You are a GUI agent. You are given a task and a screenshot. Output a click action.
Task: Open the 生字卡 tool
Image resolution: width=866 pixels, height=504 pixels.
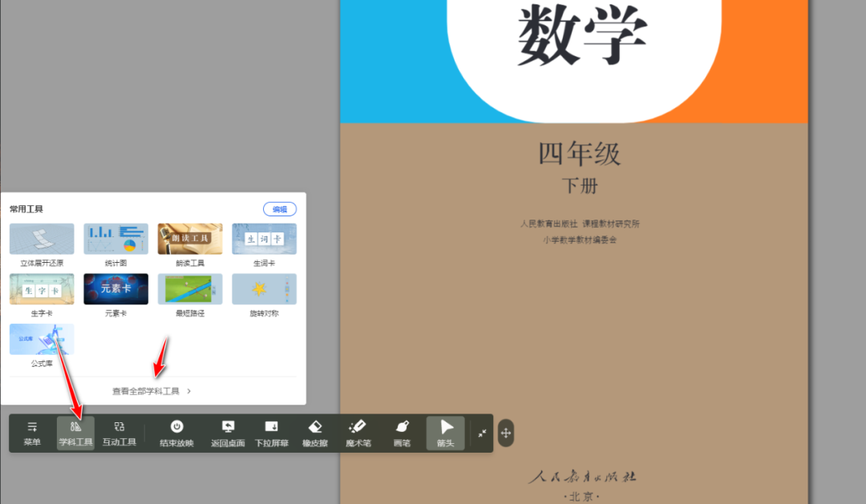pyautogui.click(x=42, y=296)
